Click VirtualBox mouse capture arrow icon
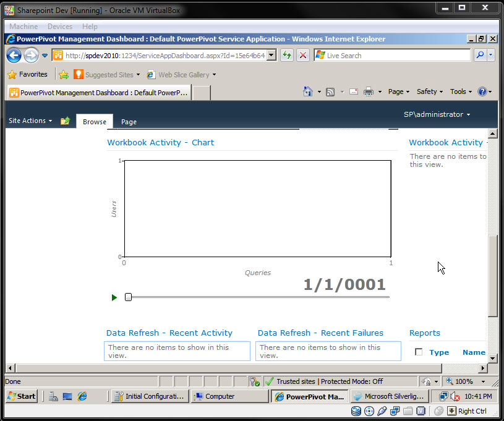 (x=451, y=411)
